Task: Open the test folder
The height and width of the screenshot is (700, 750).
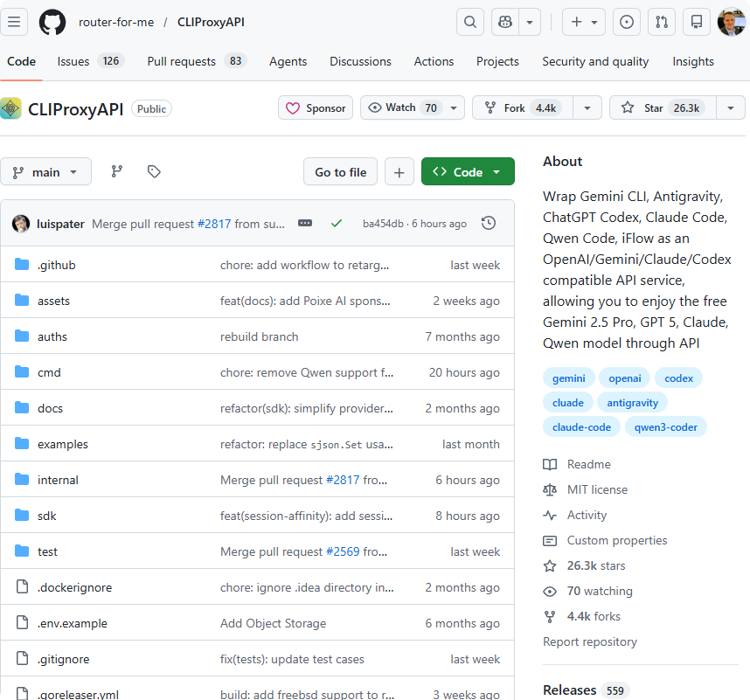Action: (x=47, y=551)
